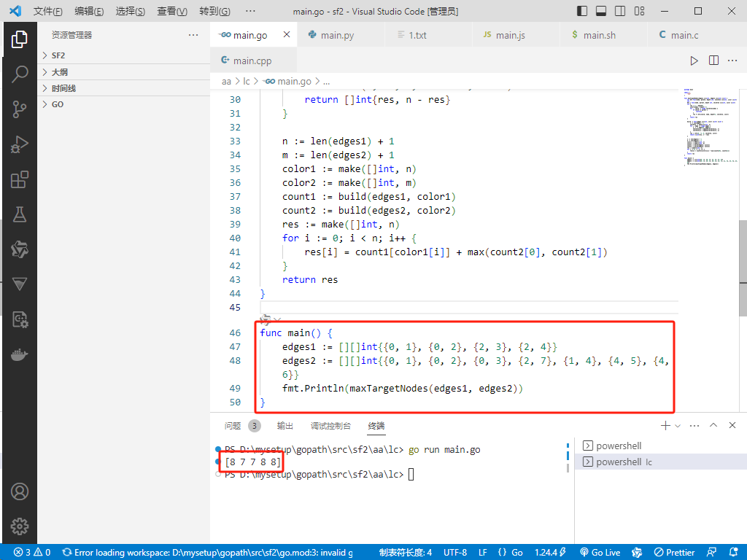747x560 pixels.
Task: Place cursor in the terminal prompt
Action: click(x=411, y=474)
